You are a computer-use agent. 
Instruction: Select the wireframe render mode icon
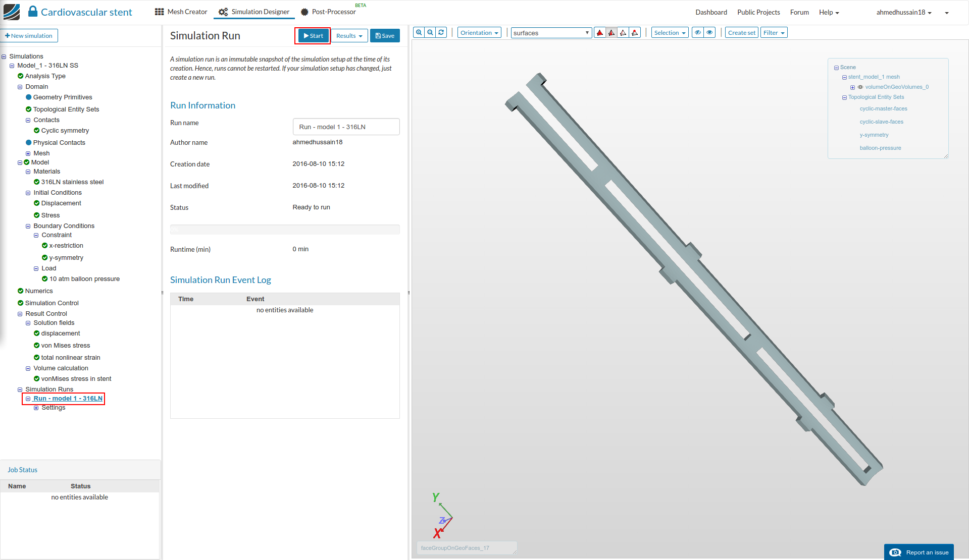tap(623, 33)
